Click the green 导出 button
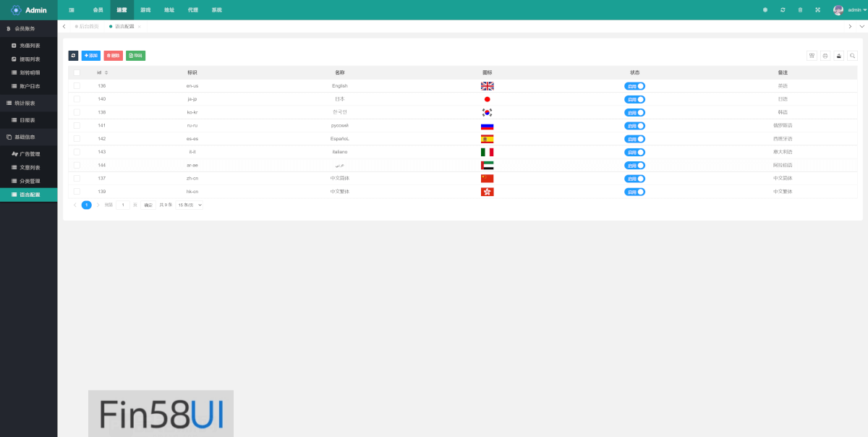Viewport: 868px width, 437px height. (135, 56)
